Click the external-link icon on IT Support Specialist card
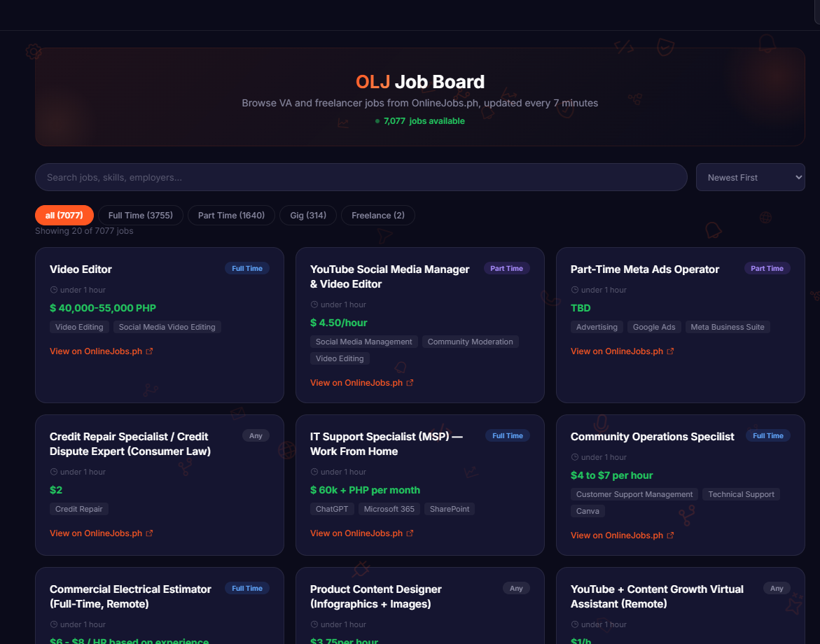820x644 pixels. [x=411, y=533]
